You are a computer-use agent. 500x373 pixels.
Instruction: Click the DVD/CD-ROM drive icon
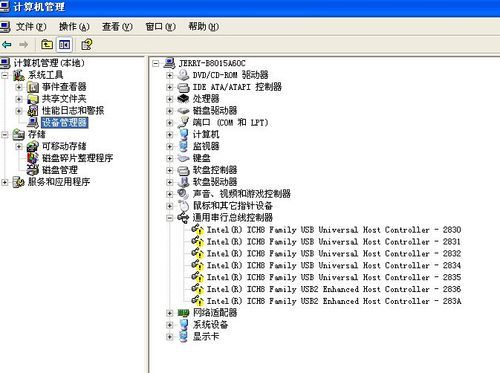click(x=183, y=75)
